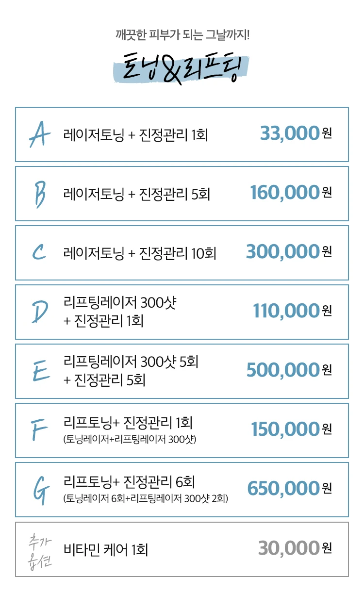Select 레이저토닝 + 진정관리 5회 option

(182, 194)
